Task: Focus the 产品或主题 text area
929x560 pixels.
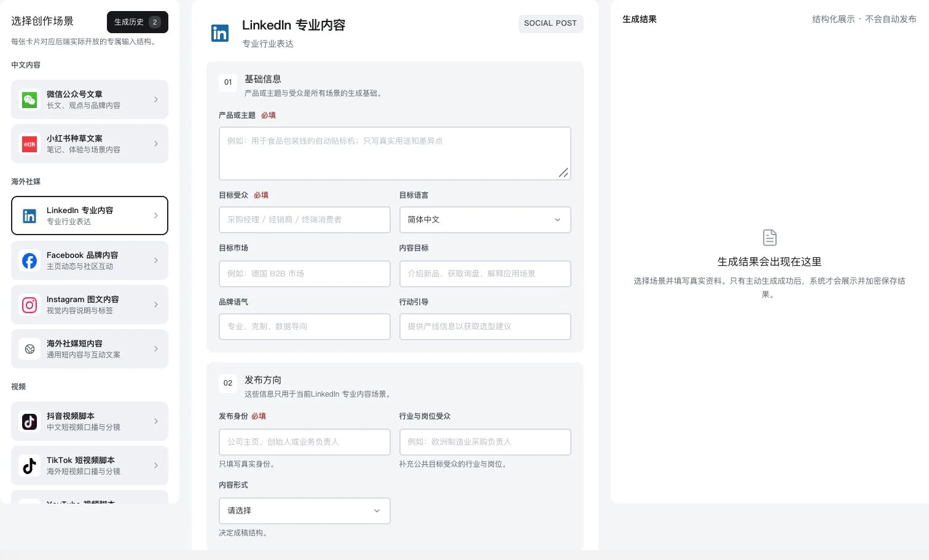Action: tap(395, 154)
